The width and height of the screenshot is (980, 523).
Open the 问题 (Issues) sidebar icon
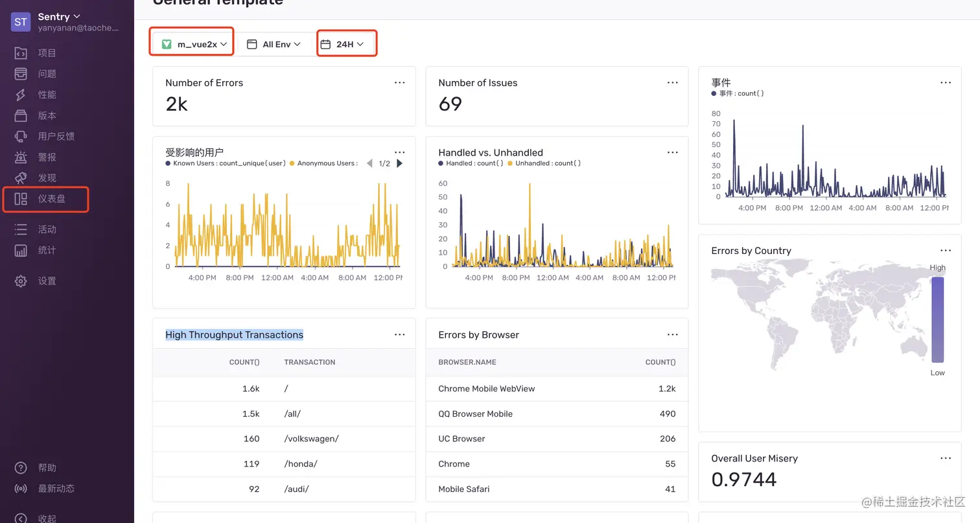(x=21, y=74)
